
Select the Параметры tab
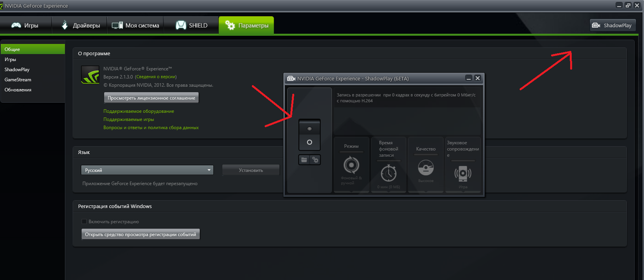[246, 25]
